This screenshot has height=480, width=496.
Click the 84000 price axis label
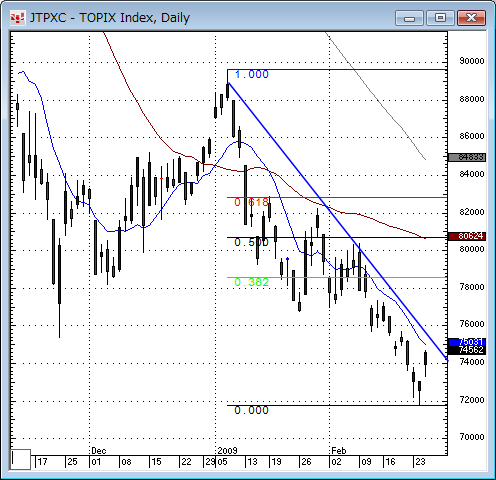[472, 174]
